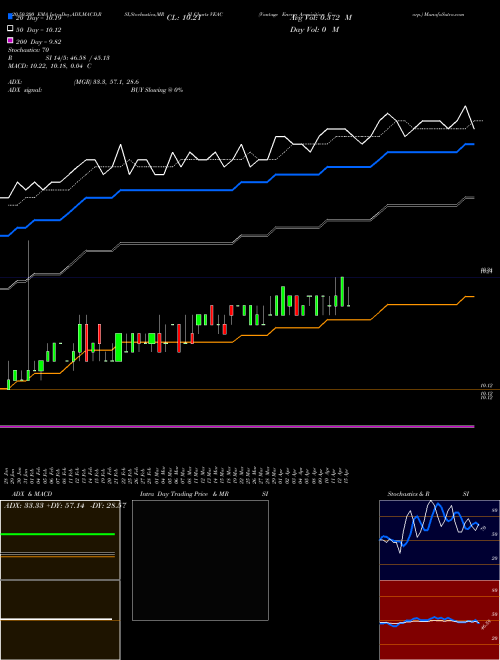The height and width of the screenshot is (660, 500).
Task: Click the 'ADX: 33.33 +DY: 57.14' readout
Action: (45, 505)
